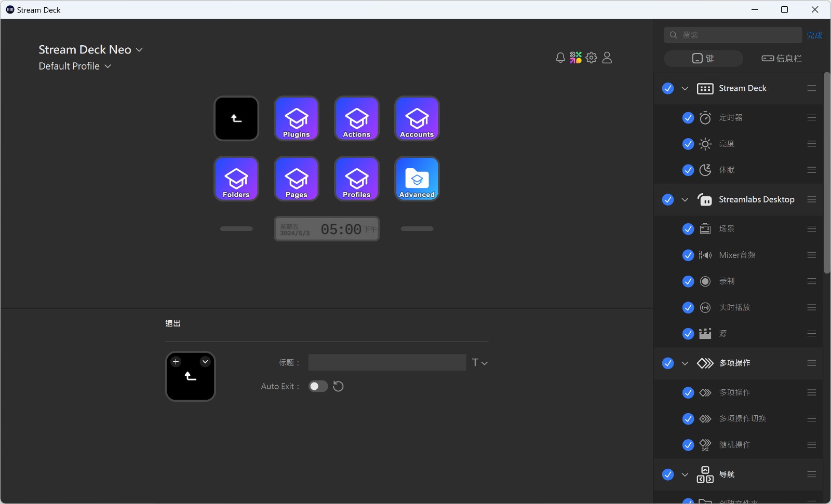The height and width of the screenshot is (504, 831).
Task: Focus the 搜索 search box
Action: click(x=733, y=35)
